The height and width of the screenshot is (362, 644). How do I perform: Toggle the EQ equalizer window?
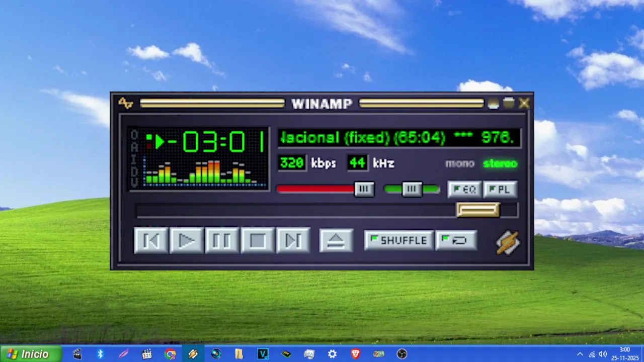(464, 190)
